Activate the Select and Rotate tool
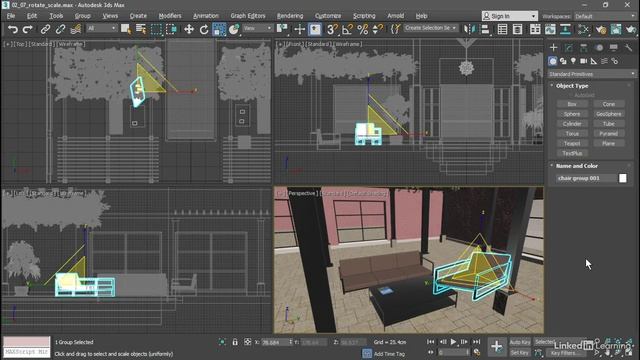 pyautogui.click(x=204, y=29)
